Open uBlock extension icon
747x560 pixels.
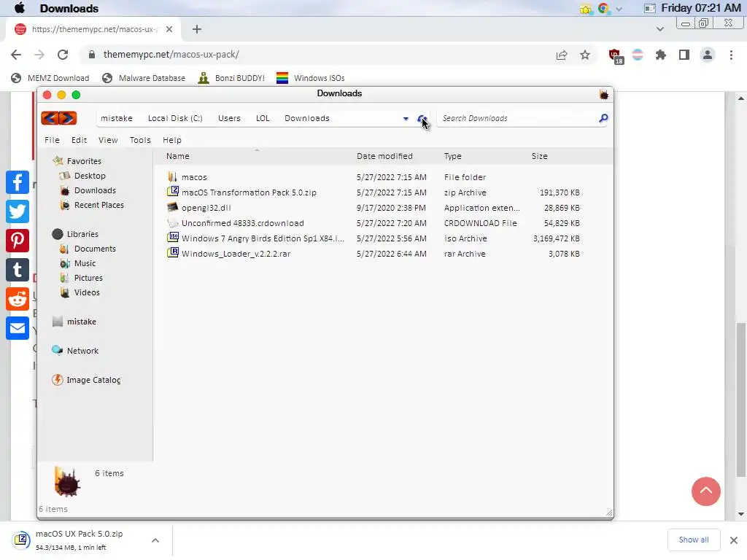click(616, 55)
